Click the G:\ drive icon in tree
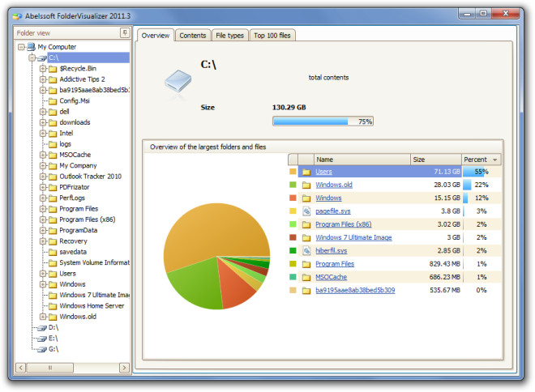Image resolution: width=535 pixels, height=392 pixels. pos(42,350)
